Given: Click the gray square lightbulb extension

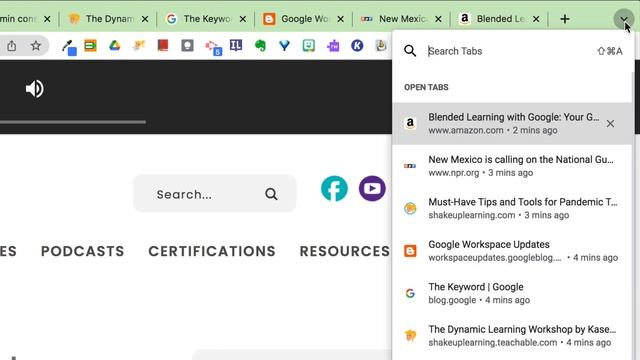Looking at the screenshot, I should (187, 46).
